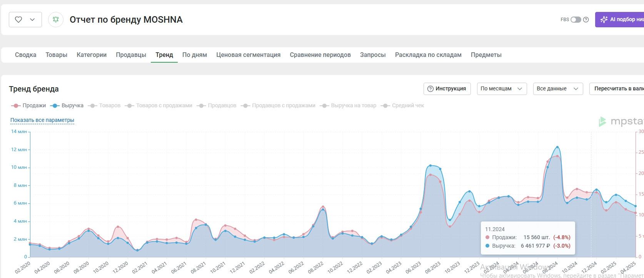Click the Пересчитать в валюту button
Image resolution: width=644 pixels, height=278 pixels.
[617, 89]
